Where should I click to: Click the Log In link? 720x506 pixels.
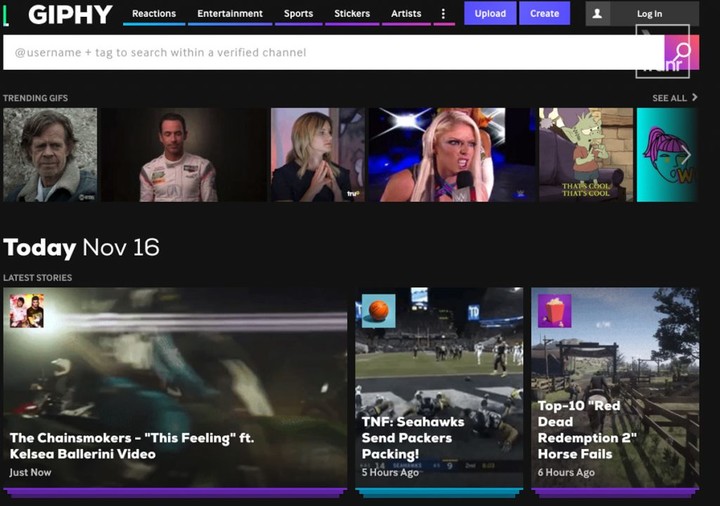tap(649, 14)
